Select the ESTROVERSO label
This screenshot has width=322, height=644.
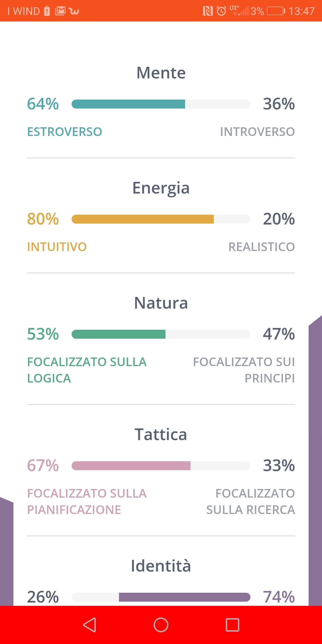point(65,132)
